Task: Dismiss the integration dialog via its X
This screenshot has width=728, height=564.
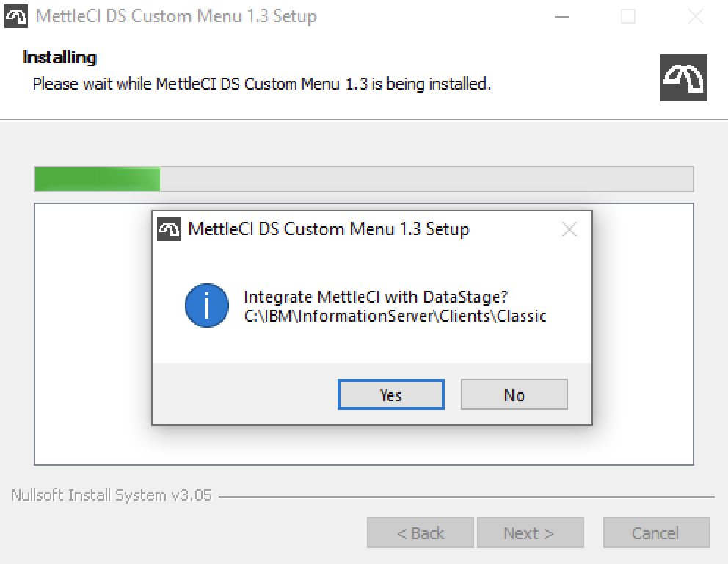Action: (x=569, y=228)
